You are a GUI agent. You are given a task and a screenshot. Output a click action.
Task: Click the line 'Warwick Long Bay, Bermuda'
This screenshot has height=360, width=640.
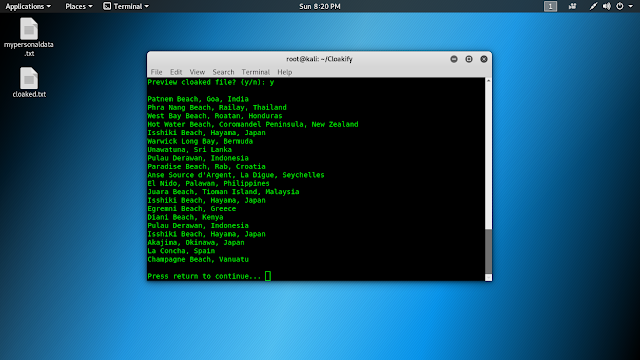pyautogui.click(x=200, y=141)
